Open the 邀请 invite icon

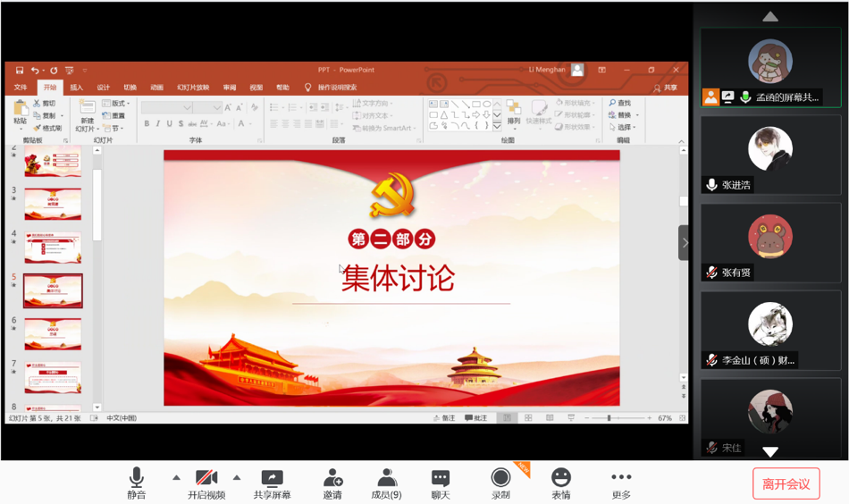pyautogui.click(x=332, y=483)
